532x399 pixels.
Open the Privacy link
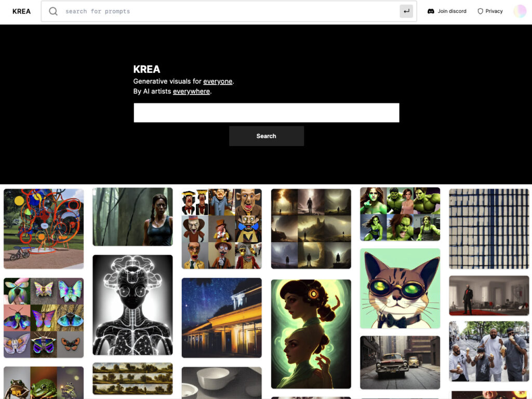(490, 11)
